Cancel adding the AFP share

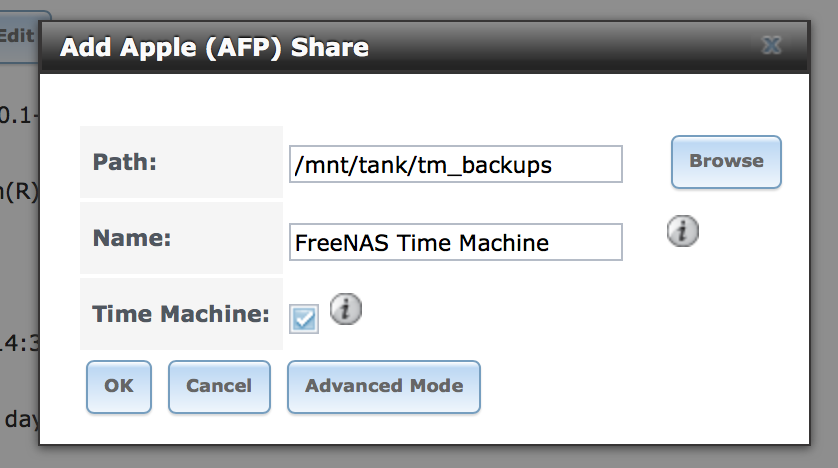pos(219,386)
